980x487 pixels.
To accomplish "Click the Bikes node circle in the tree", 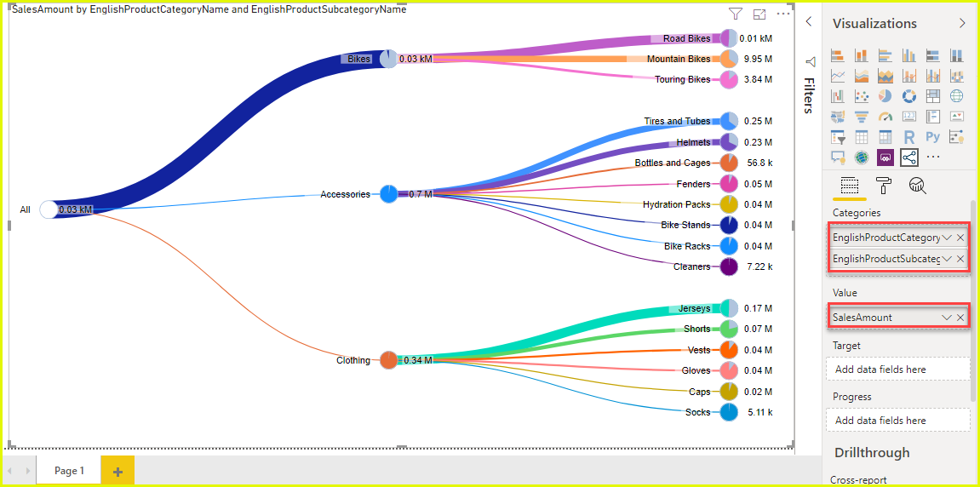I will [389, 59].
